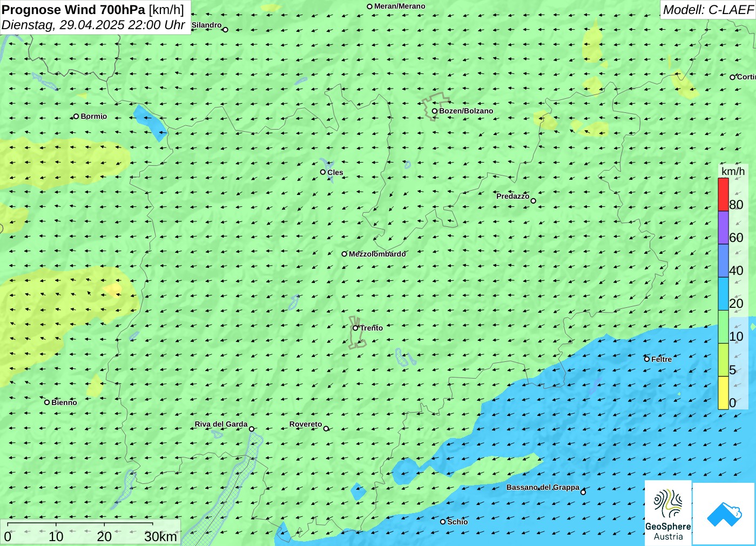
Task: Click the GeoSphere Austria logo
Action: (x=668, y=513)
